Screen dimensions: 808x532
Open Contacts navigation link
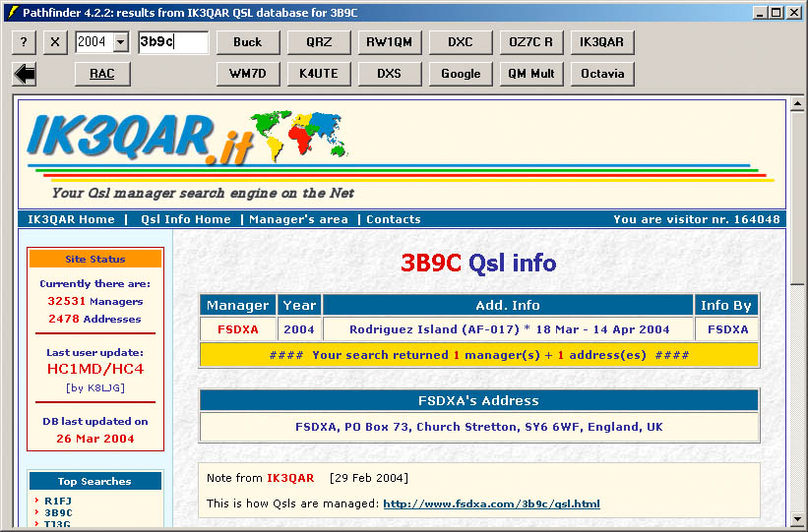coord(394,219)
